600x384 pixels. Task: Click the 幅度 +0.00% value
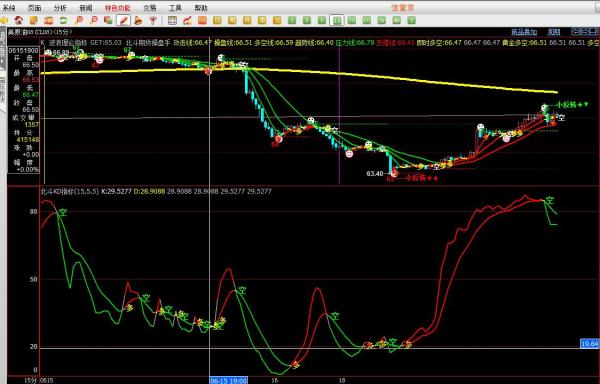coord(29,169)
